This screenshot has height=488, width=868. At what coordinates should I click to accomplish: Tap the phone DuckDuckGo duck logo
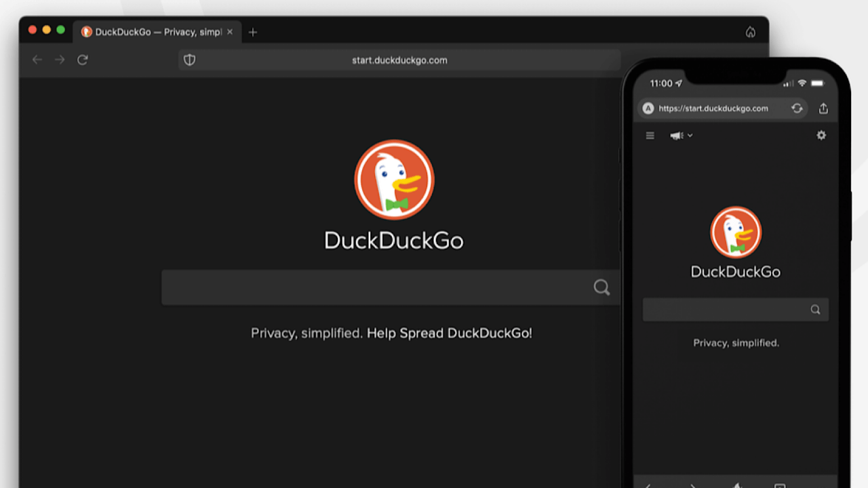tap(736, 232)
